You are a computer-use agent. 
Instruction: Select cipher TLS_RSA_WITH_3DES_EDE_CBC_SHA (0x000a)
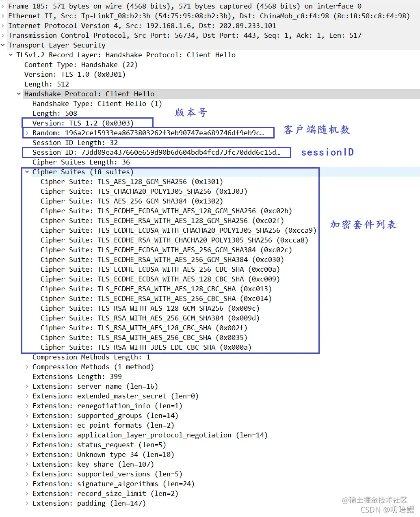pyautogui.click(x=146, y=347)
